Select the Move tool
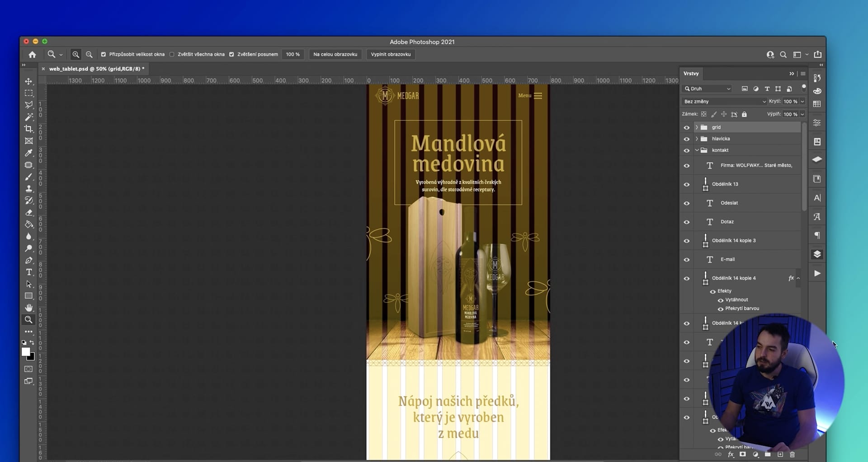This screenshot has height=462, width=868. [28, 81]
